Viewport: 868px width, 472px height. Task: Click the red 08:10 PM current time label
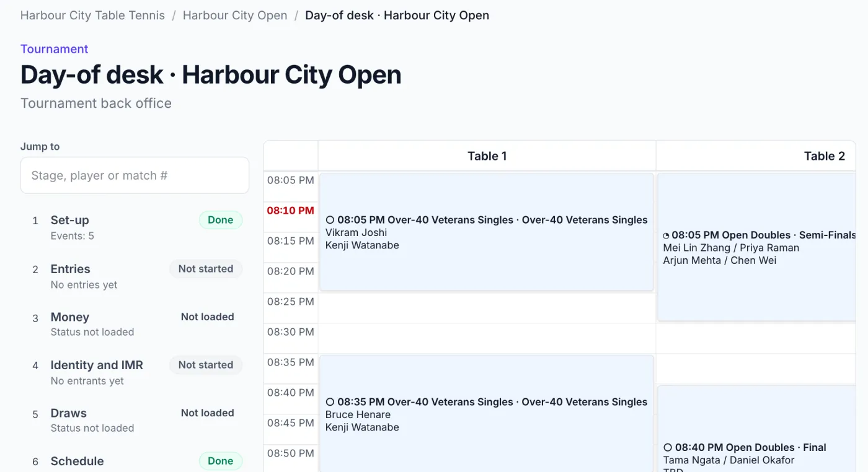(291, 211)
